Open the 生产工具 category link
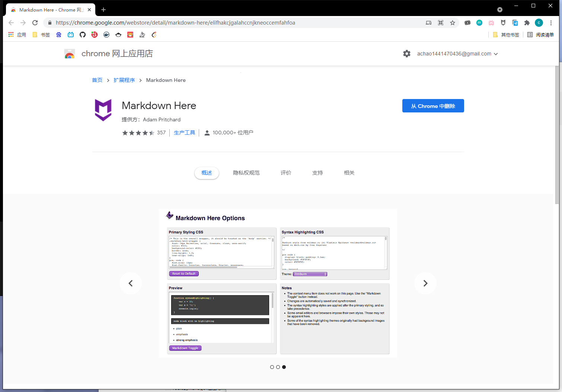The image size is (562, 392). (185, 133)
